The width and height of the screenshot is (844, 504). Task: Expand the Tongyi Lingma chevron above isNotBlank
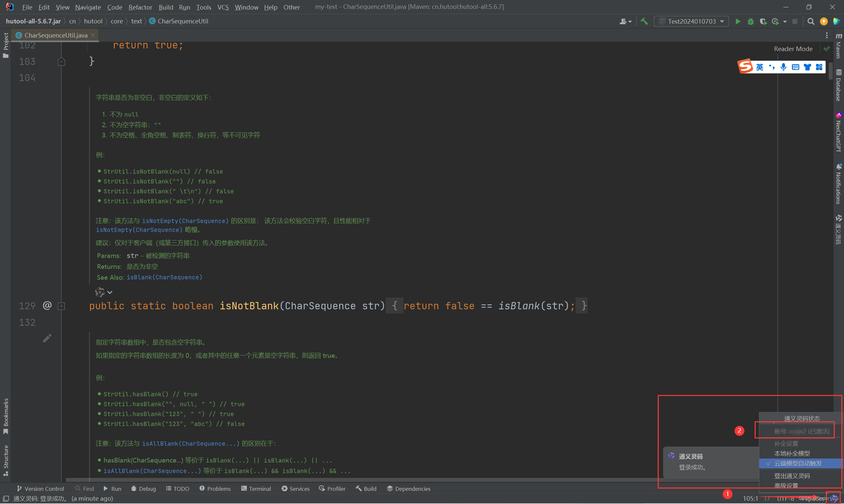(x=109, y=293)
